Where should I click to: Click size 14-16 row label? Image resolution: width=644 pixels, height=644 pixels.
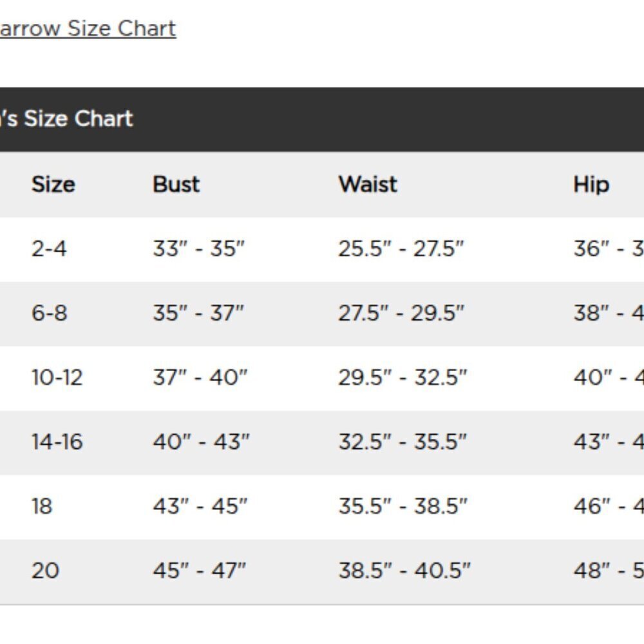point(57,442)
